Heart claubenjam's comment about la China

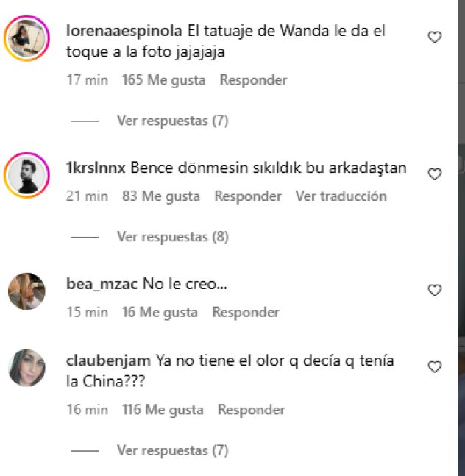tap(435, 366)
